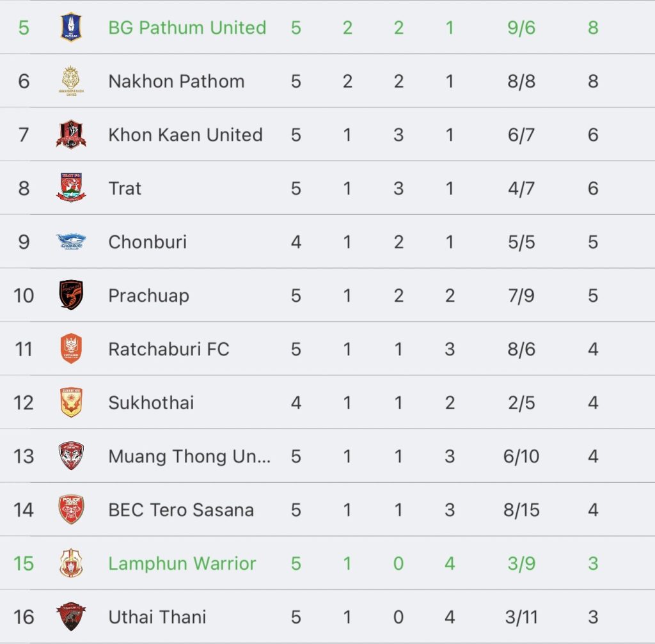Tap Prachuap black and orange badge

point(71,295)
